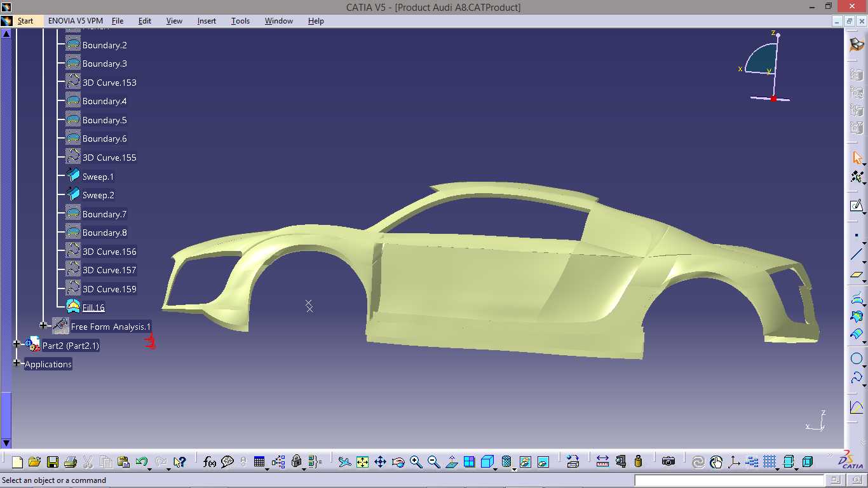Click the Open file folder icon
This screenshot has width=868, height=488.
(x=34, y=462)
